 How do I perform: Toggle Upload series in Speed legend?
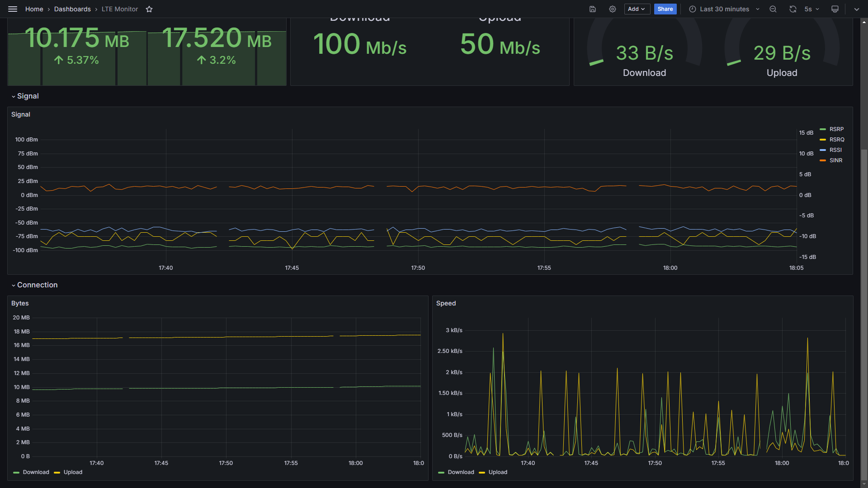(498, 472)
